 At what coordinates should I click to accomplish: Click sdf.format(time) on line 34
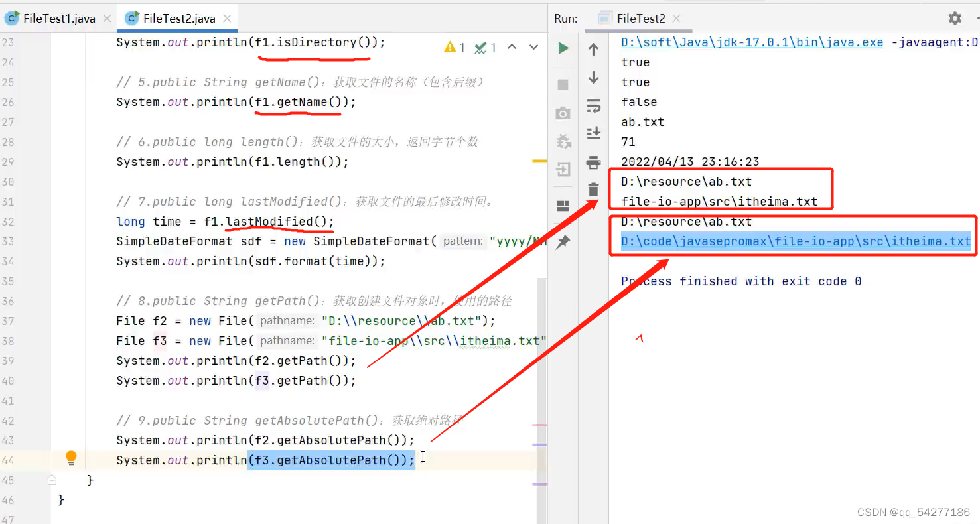313,261
